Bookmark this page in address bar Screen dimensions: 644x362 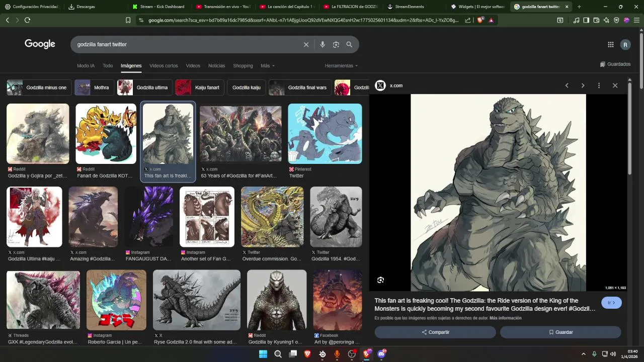coord(128,20)
